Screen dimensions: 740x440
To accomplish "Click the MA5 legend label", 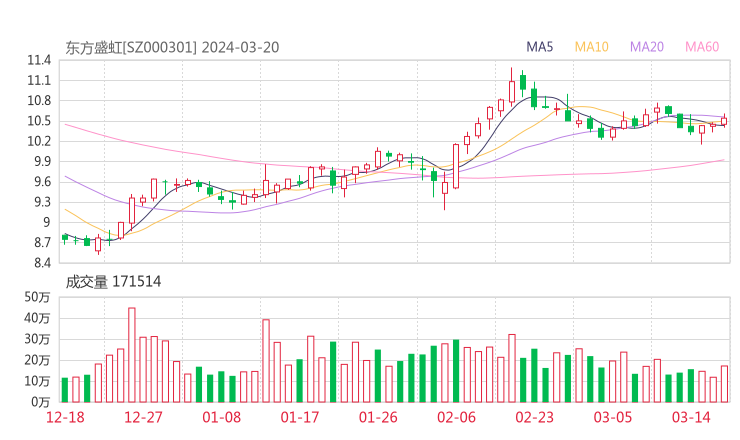I will pos(539,47).
